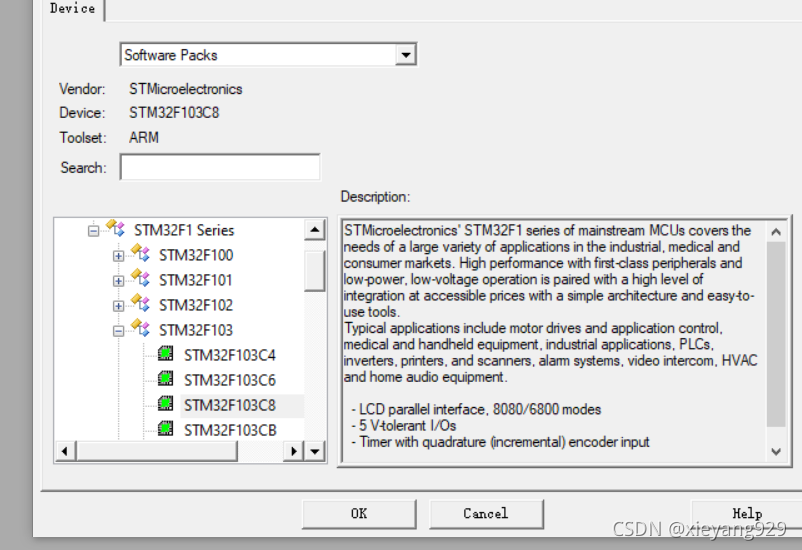
Task: Select STM32F103C6 in the device tree
Action: pyautogui.click(x=230, y=380)
